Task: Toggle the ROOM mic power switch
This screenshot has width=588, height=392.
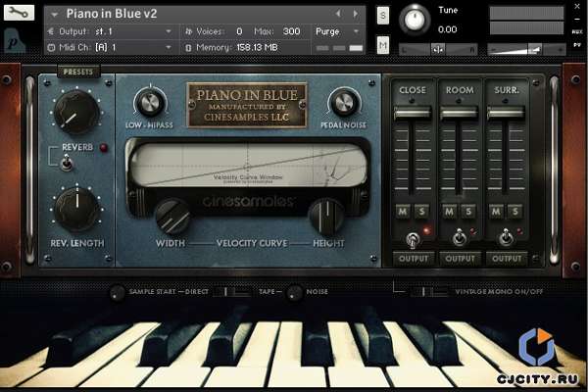Action: pyautogui.click(x=460, y=238)
